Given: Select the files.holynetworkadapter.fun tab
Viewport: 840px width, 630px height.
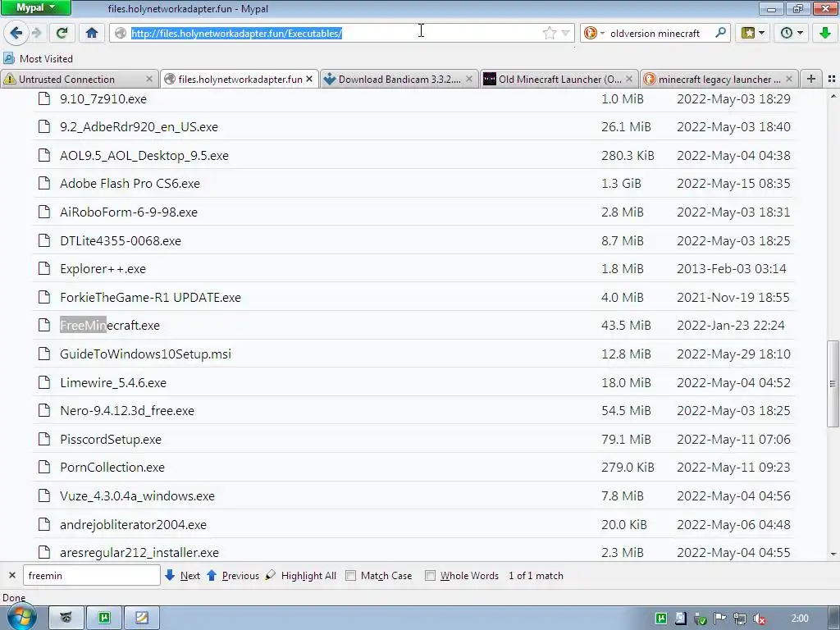Looking at the screenshot, I should point(239,79).
